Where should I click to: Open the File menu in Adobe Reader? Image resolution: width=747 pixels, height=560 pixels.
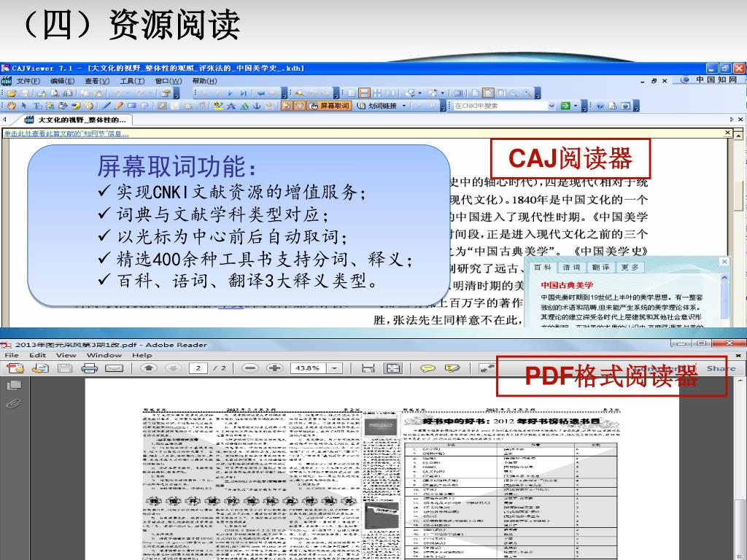(x=12, y=355)
